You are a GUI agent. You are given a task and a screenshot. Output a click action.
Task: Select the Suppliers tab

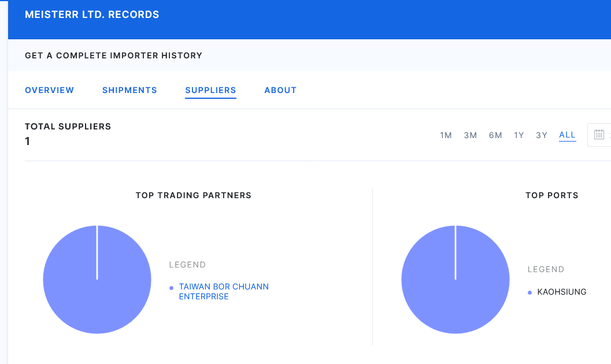point(210,90)
